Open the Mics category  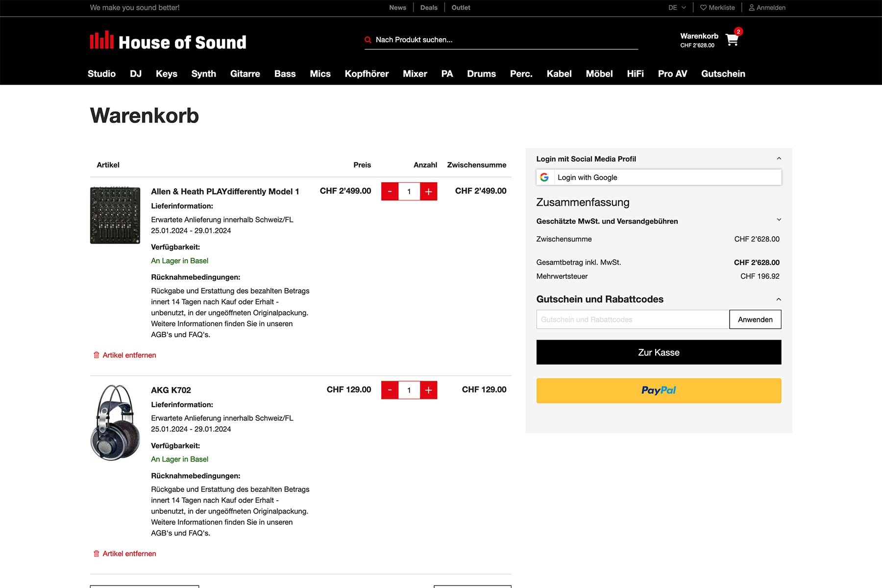320,73
